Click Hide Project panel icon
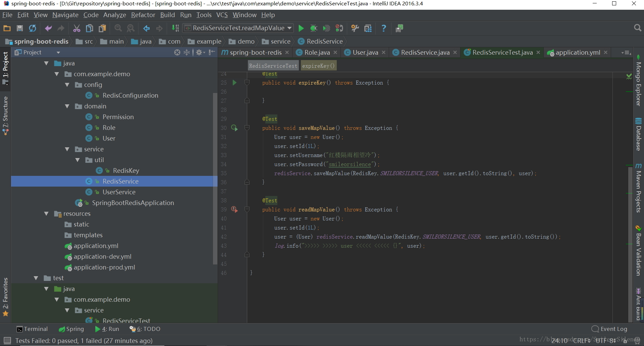644x346 pixels. pyautogui.click(x=212, y=52)
